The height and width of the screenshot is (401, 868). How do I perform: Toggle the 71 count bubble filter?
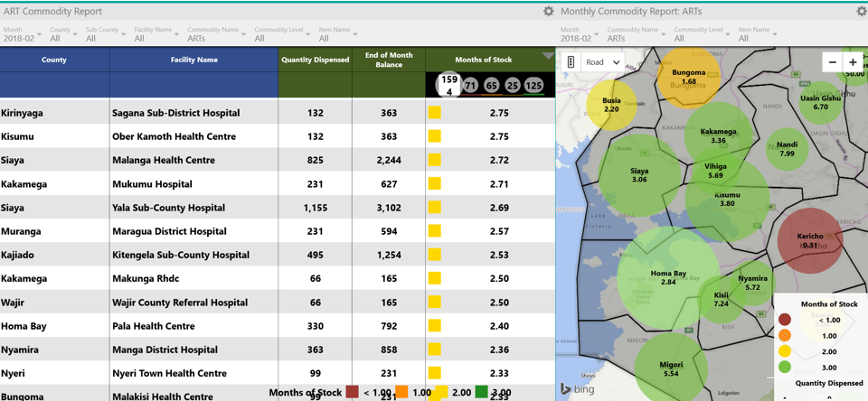click(470, 86)
